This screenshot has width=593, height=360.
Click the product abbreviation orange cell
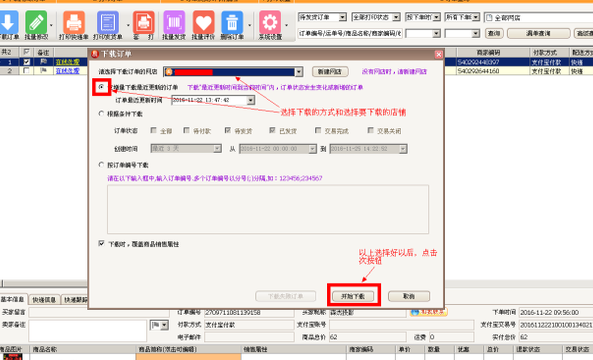coord(188,357)
